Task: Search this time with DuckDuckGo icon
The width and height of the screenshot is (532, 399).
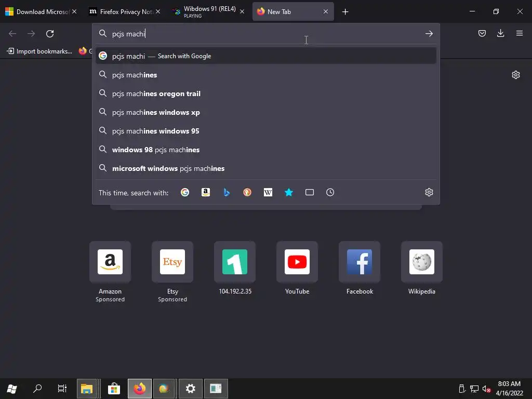Action: [247, 192]
